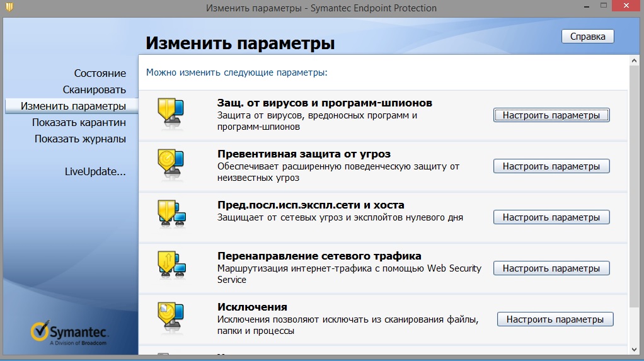644x361 pixels.
Task: Click the network and host exploit mitigation icon
Action: pos(171,214)
